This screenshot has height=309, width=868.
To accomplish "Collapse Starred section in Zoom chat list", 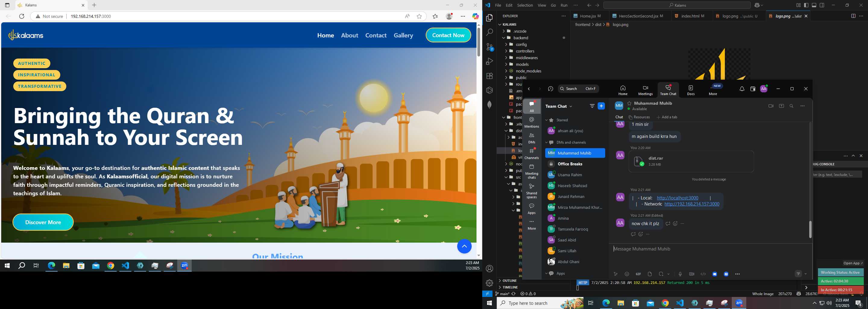I will point(546,120).
